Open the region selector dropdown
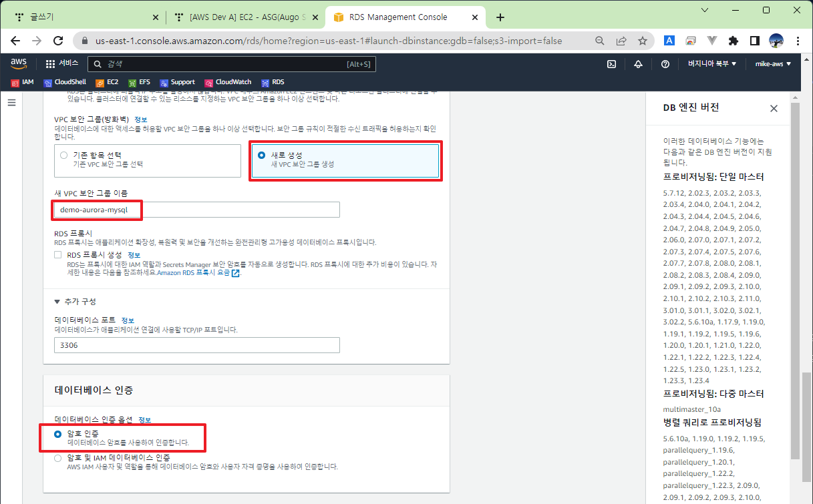 [x=712, y=64]
